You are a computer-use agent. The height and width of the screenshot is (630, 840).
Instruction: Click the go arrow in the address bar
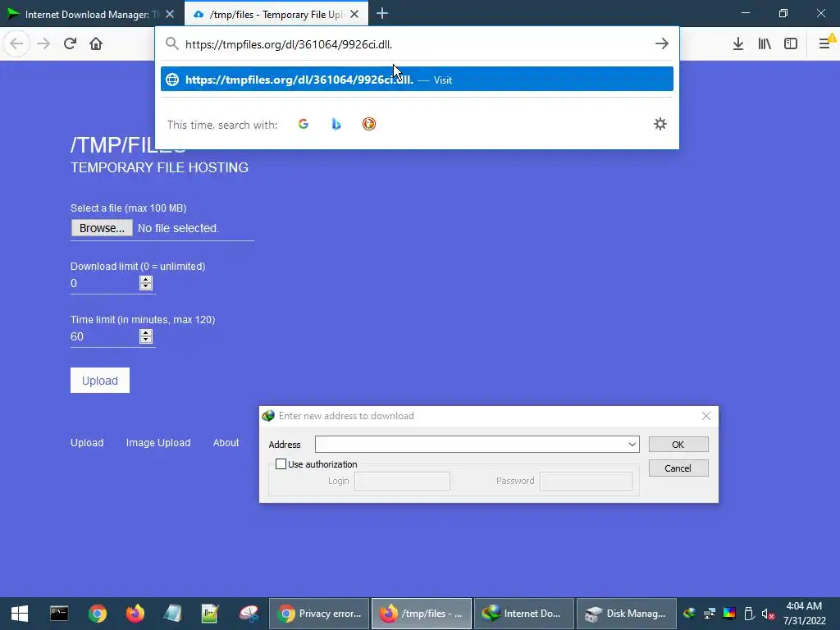point(662,43)
